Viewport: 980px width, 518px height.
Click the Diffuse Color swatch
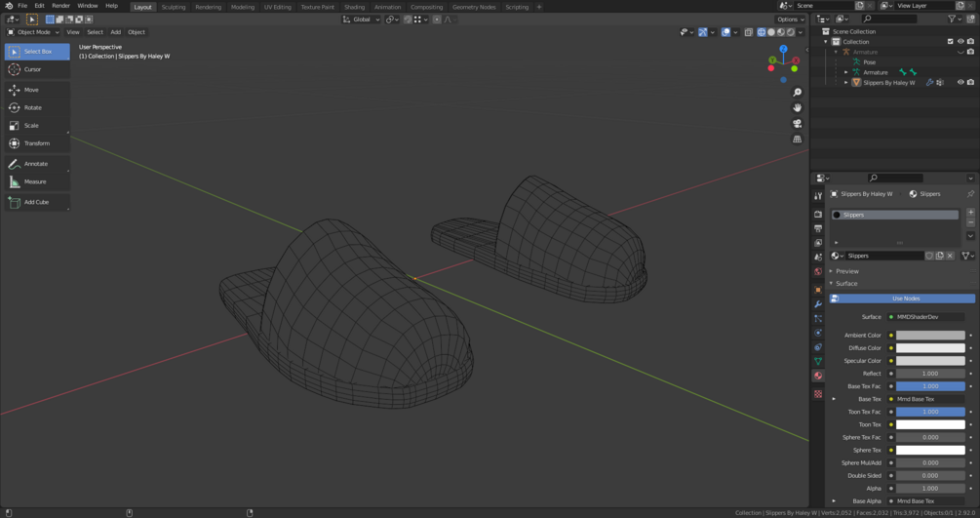[930, 348]
